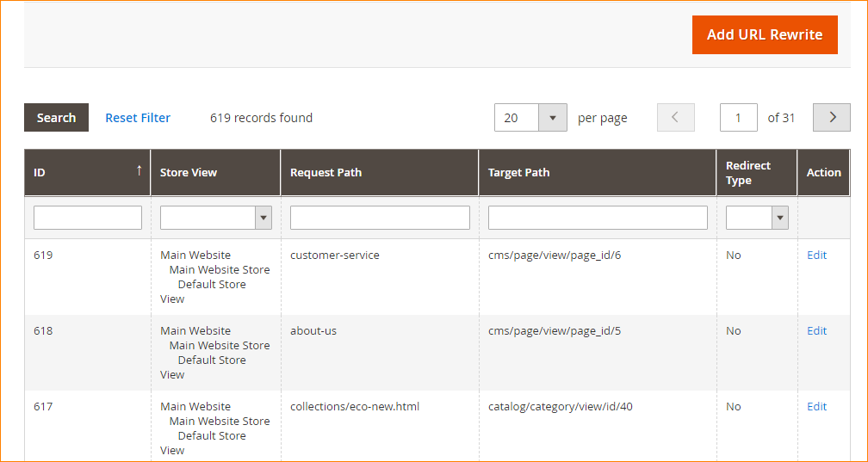Click the Reset Filter link
Screen dimensions: 868x462
tap(138, 118)
